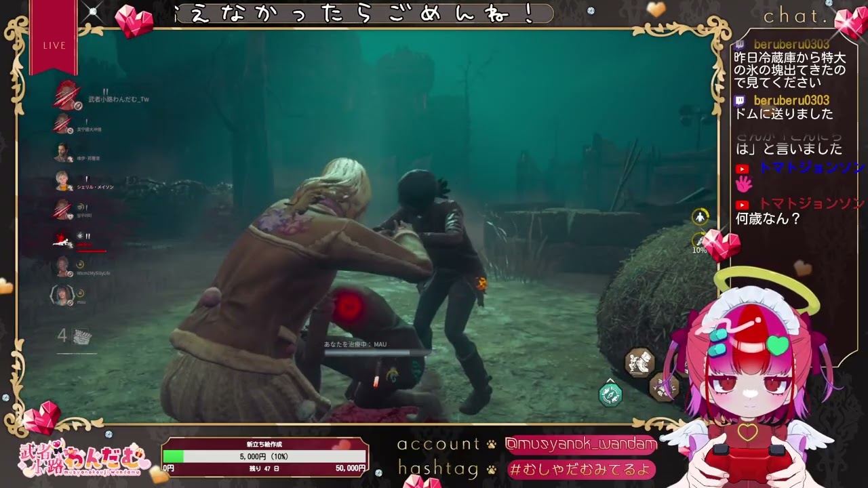Click the red トマトジョンソン username
The height and width of the screenshot is (488, 868).
click(x=812, y=203)
